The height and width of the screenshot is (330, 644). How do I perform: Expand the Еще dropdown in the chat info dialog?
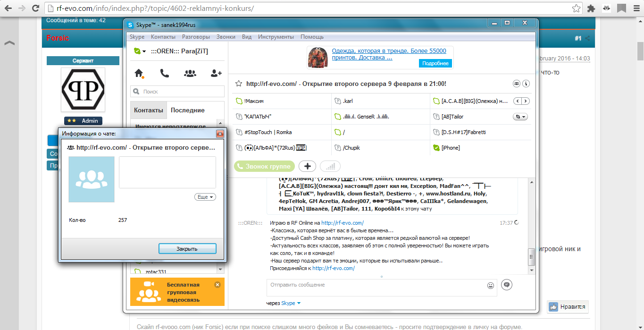click(x=205, y=197)
